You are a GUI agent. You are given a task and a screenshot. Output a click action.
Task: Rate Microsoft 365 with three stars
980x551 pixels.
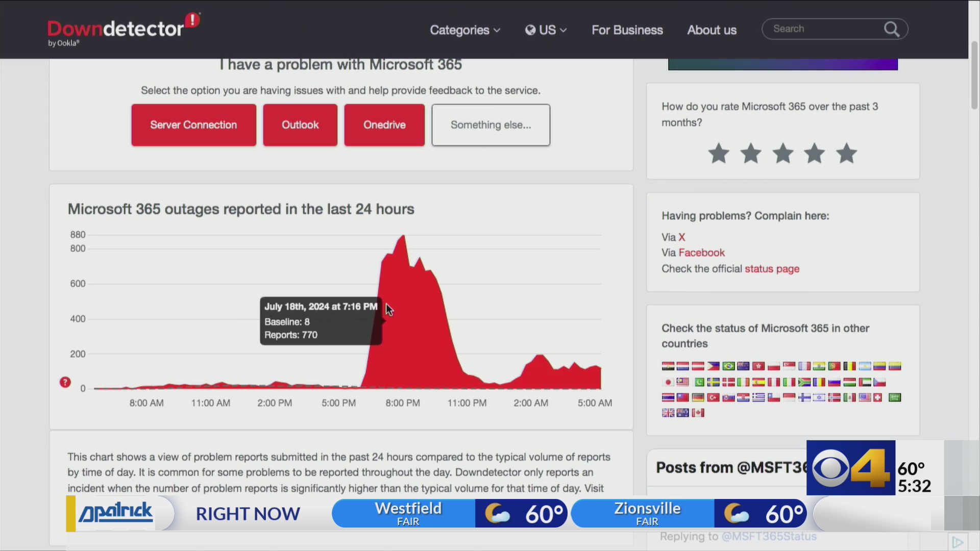point(782,154)
